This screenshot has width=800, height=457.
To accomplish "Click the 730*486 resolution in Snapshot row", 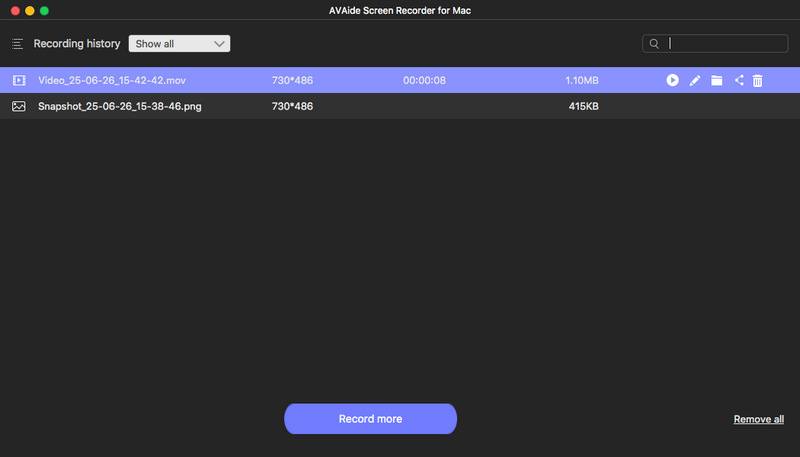I will 292,106.
